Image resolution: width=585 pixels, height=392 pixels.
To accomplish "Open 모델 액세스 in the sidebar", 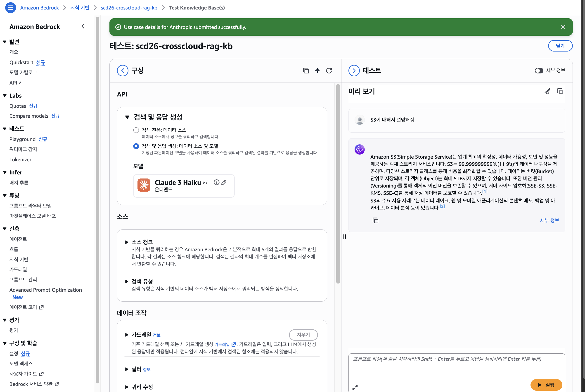I will [x=21, y=364].
